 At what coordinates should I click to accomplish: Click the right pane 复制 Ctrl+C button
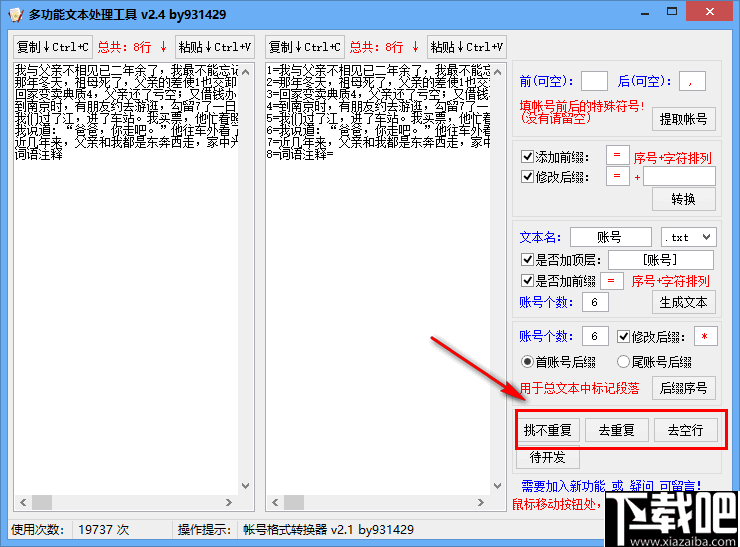pos(305,47)
